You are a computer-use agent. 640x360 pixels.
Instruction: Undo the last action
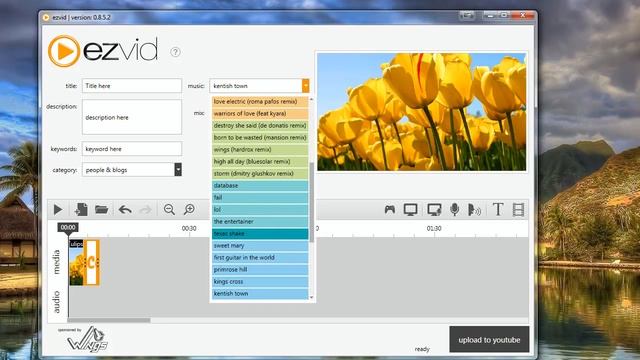pyautogui.click(x=125, y=210)
